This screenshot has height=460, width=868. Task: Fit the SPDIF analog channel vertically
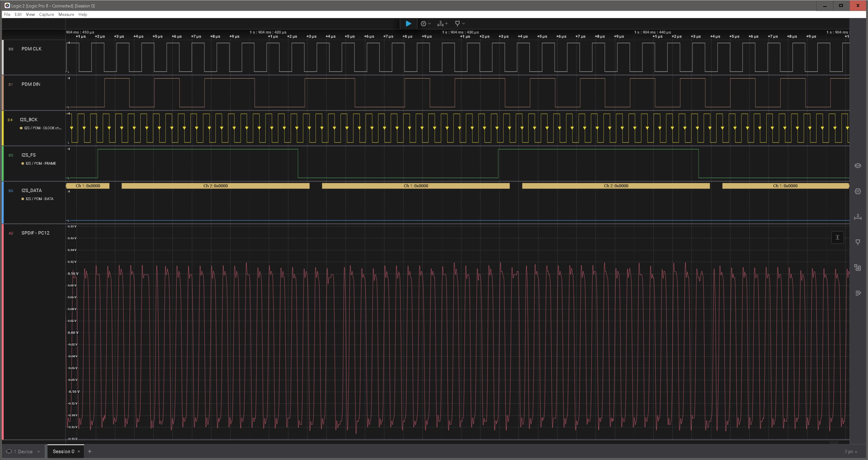837,238
